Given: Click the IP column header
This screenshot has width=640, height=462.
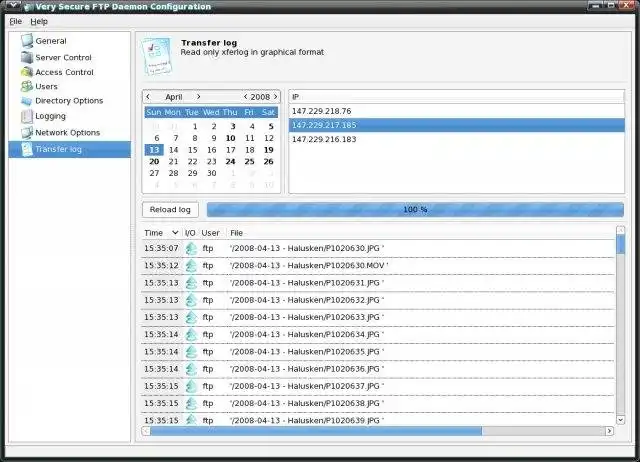Looking at the screenshot, I should tap(456, 97).
